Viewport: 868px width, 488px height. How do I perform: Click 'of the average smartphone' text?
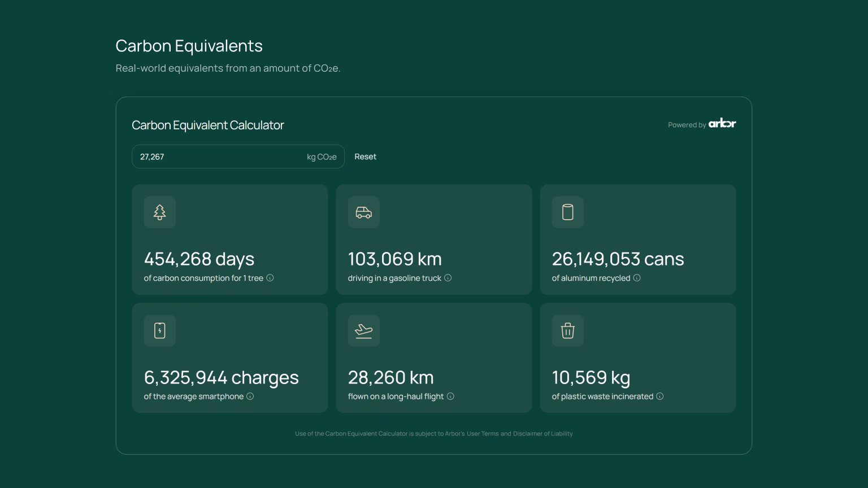click(194, 396)
